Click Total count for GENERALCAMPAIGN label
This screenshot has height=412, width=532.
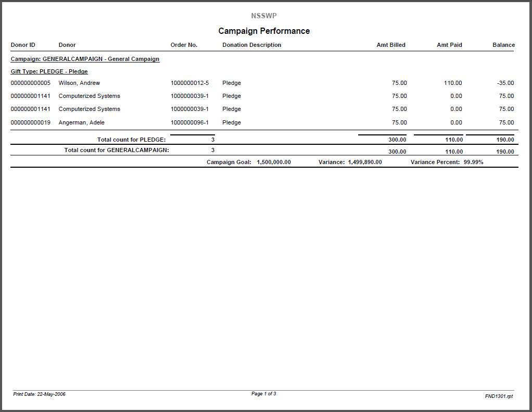tap(117, 150)
